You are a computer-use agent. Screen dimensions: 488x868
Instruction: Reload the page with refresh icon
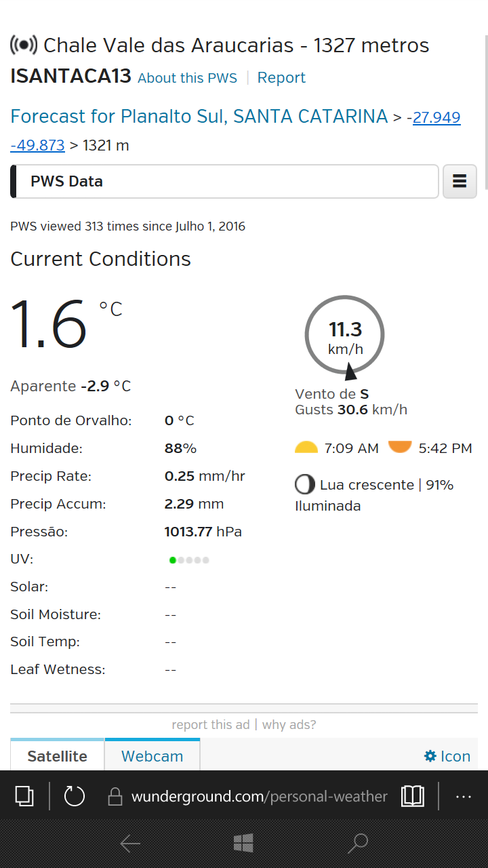(x=75, y=796)
